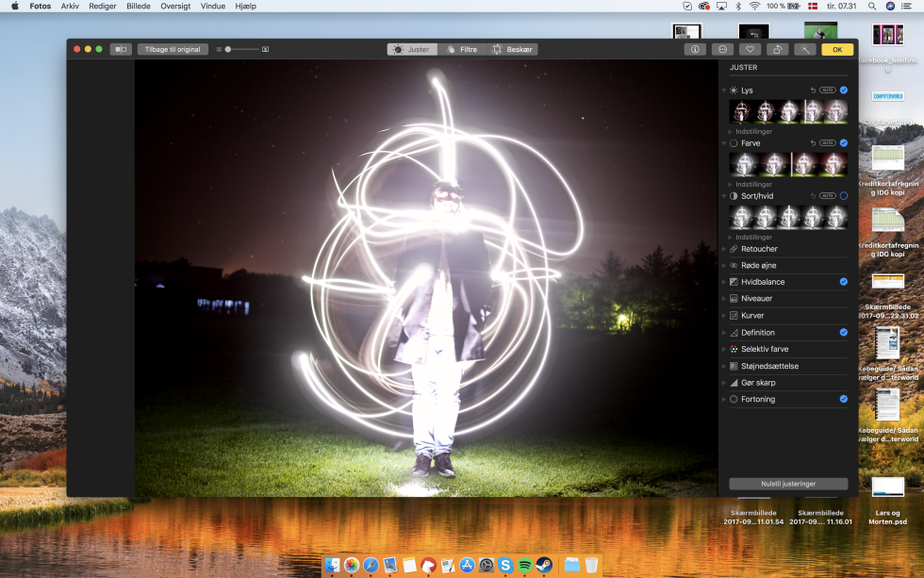Expand the Kurver section

(752, 316)
